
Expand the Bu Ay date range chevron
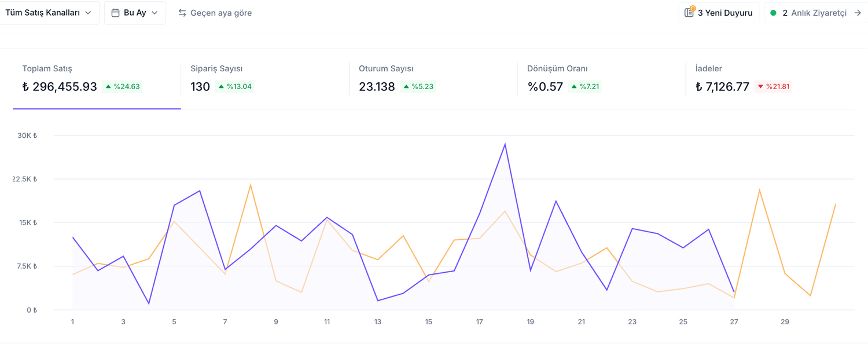tap(155, 13)
